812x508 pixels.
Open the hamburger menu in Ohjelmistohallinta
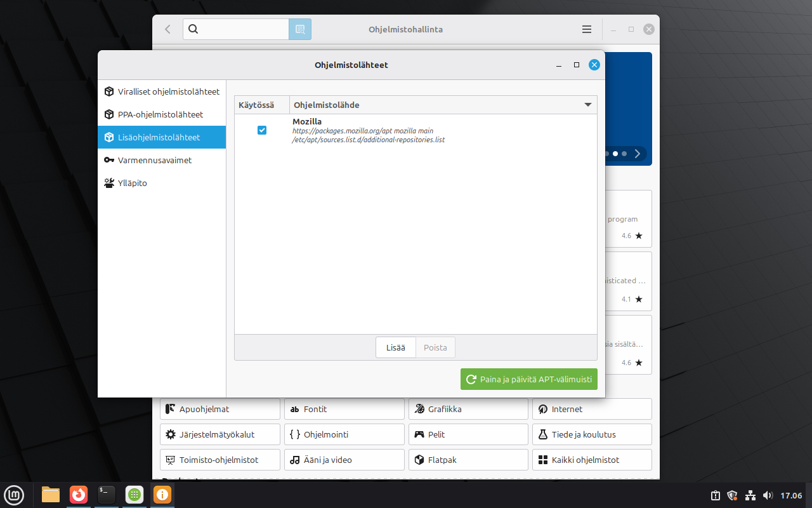[x=587, y=29]
